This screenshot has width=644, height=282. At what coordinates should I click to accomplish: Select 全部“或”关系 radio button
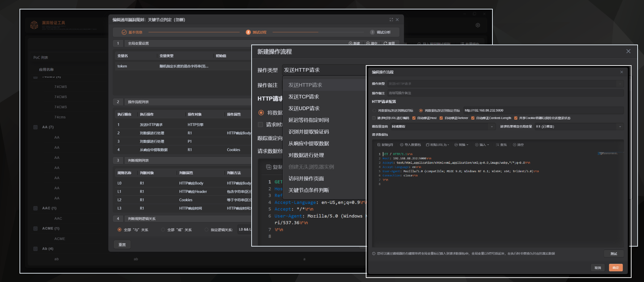click(163, 230)
